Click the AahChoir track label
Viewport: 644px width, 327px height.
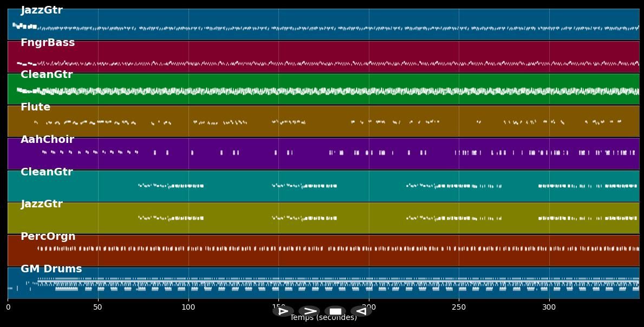click(x=47, y=140)
